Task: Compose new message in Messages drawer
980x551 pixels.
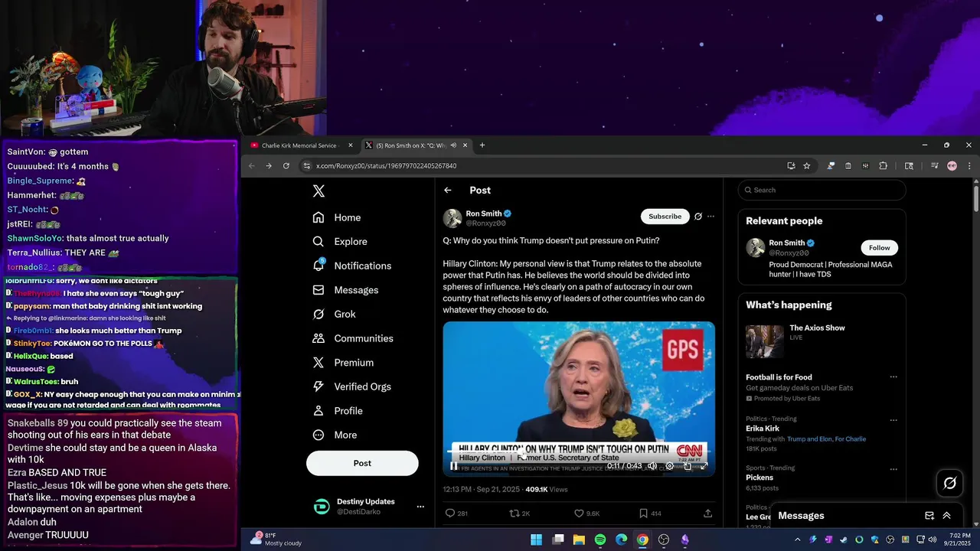Action: coord(929,516)
